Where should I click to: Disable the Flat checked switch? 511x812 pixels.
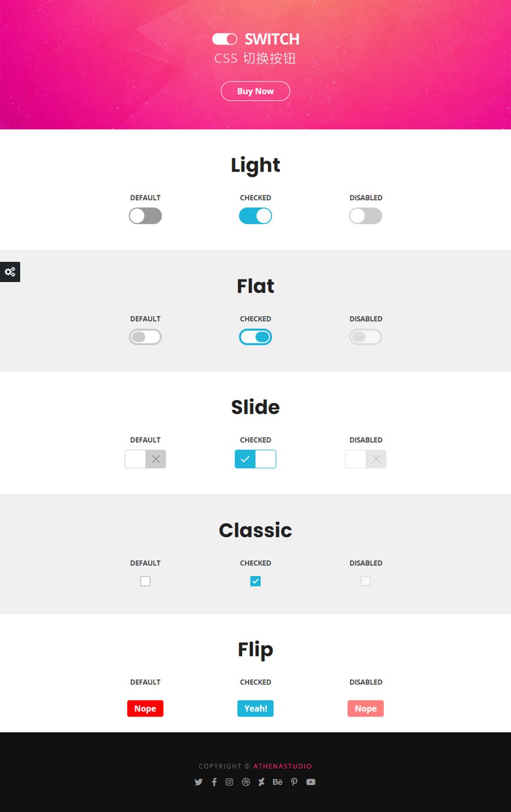[x=256, y=337]
